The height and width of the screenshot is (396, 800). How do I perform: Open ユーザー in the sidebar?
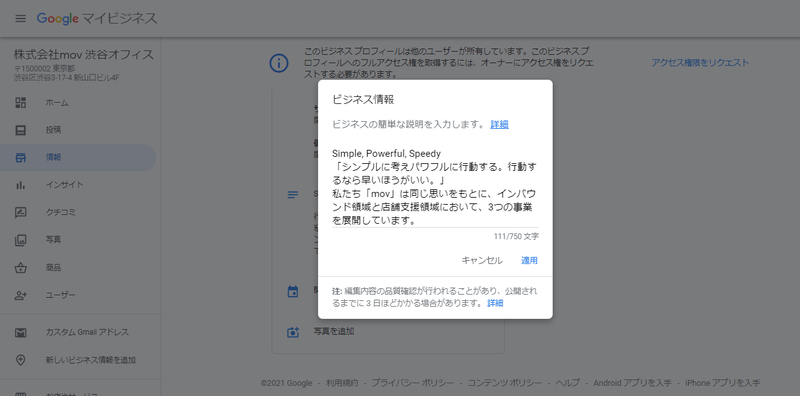[78, 295]
